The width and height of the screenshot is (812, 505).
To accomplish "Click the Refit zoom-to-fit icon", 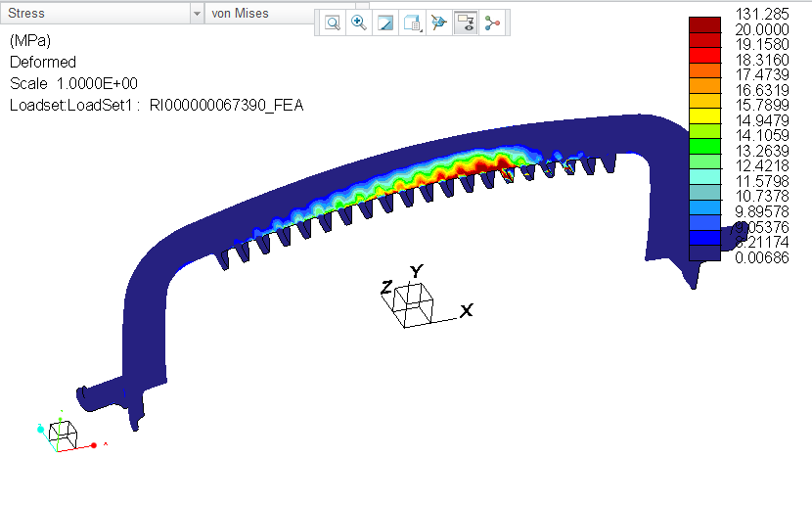I will point(333,23).
